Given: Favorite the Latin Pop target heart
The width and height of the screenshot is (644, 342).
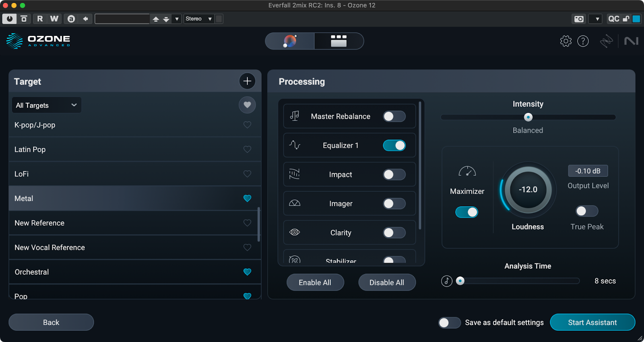Looking at the screenshot, I should 247,149.
